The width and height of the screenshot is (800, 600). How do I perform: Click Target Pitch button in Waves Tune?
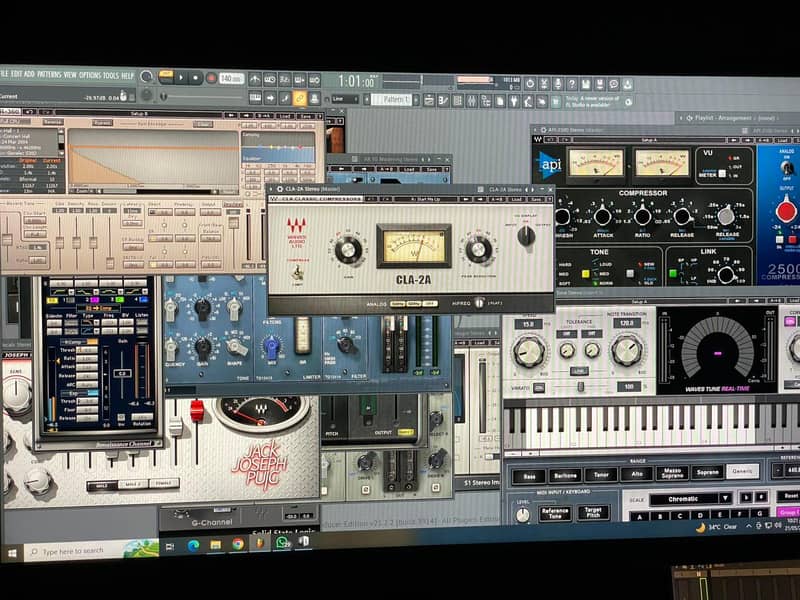pos(593,511)
